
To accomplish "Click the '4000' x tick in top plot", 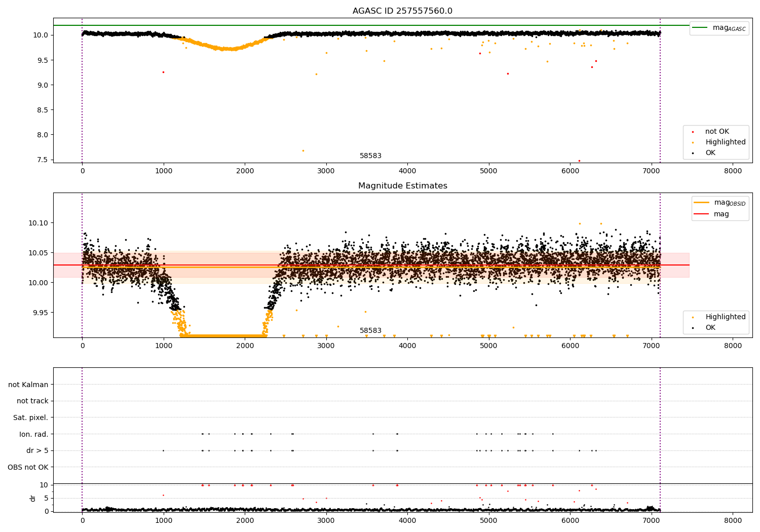I will pyautogui.click(x=407, y=171).
